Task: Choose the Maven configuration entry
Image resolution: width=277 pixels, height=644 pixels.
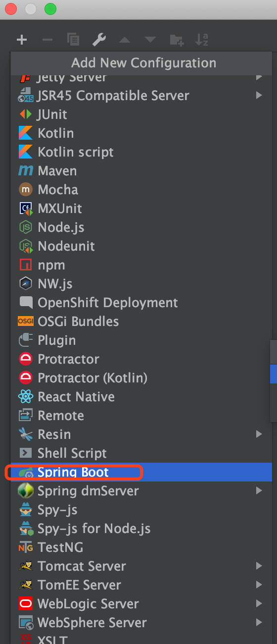Action: pos(141,171)
